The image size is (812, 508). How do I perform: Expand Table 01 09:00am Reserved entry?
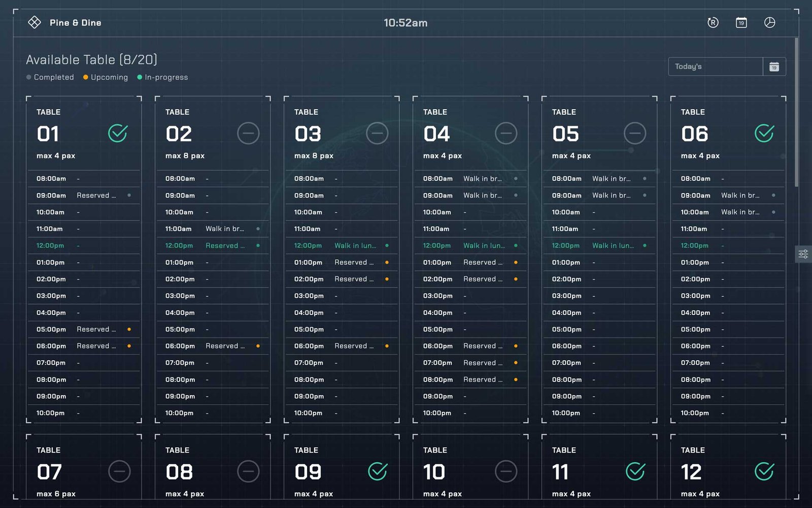pyautogui.click(x=96, y=196)
